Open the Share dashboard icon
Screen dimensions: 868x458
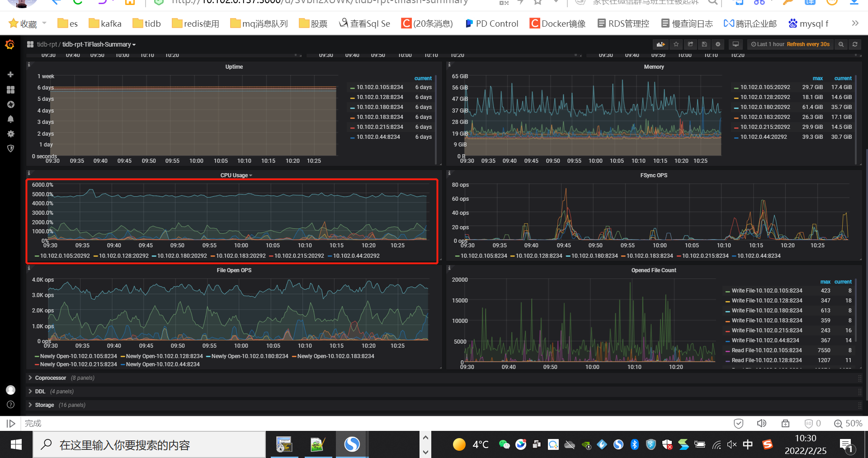click(x=690, y=44)
